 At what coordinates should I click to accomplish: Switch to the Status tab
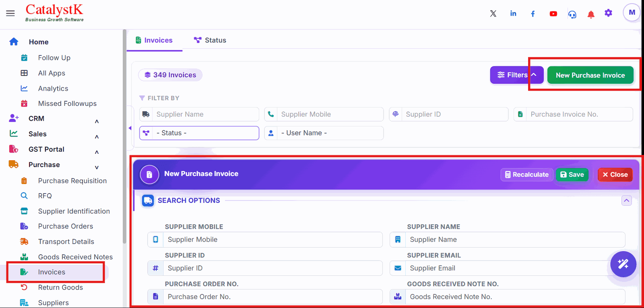click(x=210, y=40)
